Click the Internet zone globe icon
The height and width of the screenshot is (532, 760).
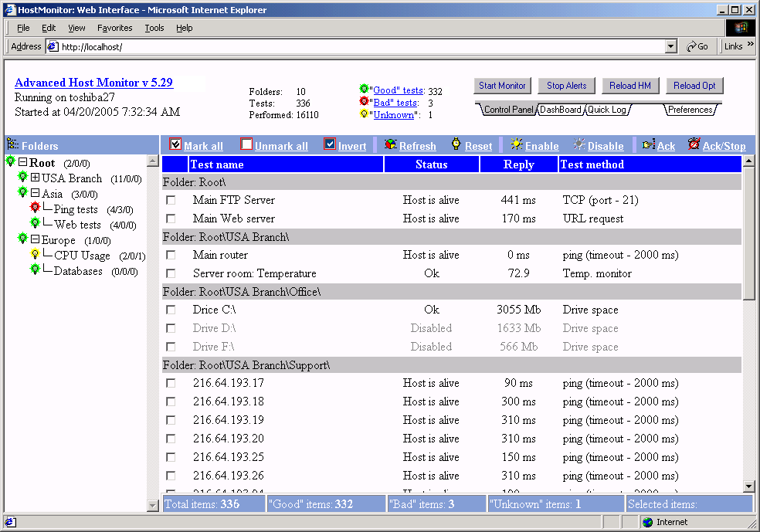[x=647, y=522]
